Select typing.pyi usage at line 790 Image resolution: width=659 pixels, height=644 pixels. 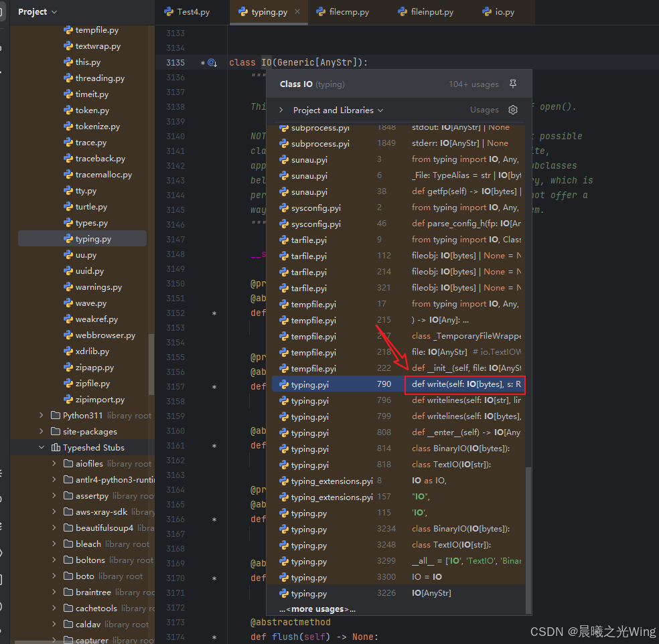point(398,384)
